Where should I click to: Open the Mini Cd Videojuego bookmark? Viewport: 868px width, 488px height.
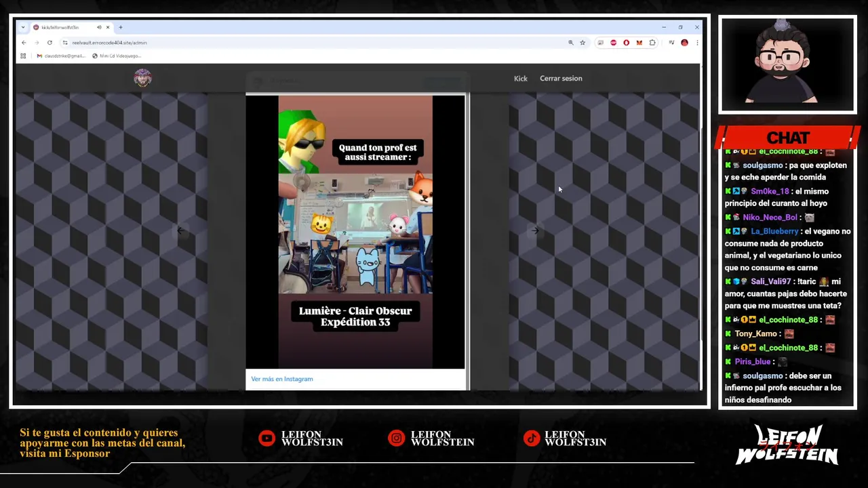(x=117, y=56)
